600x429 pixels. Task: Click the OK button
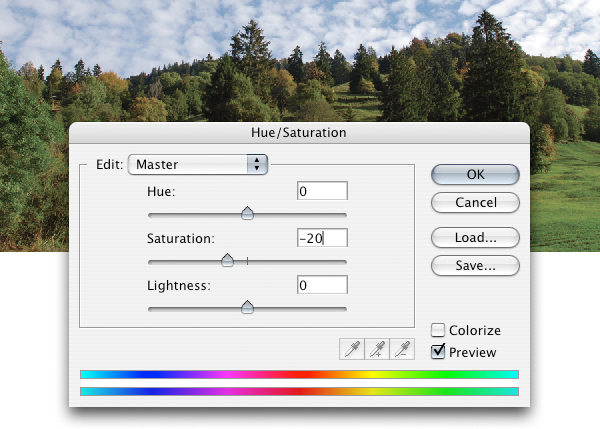pyautogui.click(x=475, y=175)
